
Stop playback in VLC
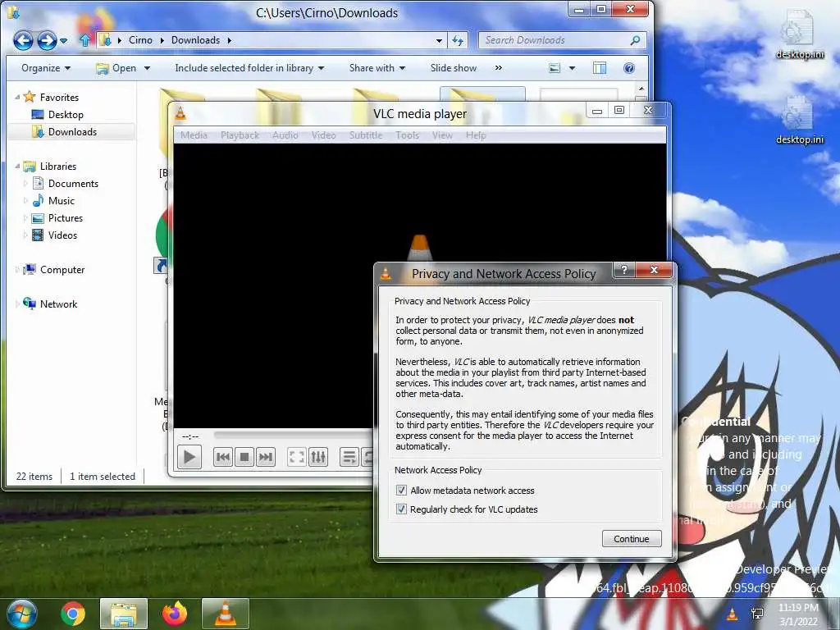(x=244, y=457)
